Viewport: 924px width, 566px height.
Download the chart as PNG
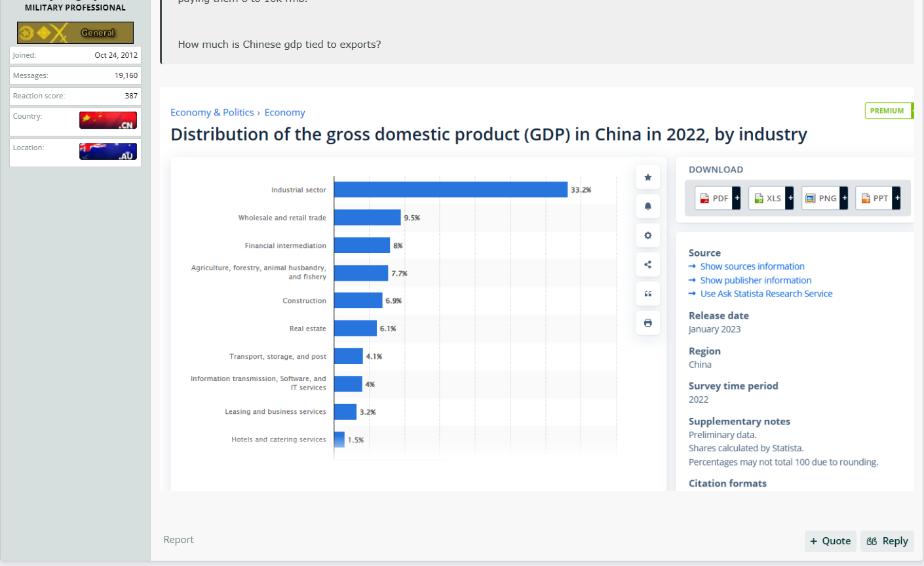pyautogui.click(x=824, y=198)
